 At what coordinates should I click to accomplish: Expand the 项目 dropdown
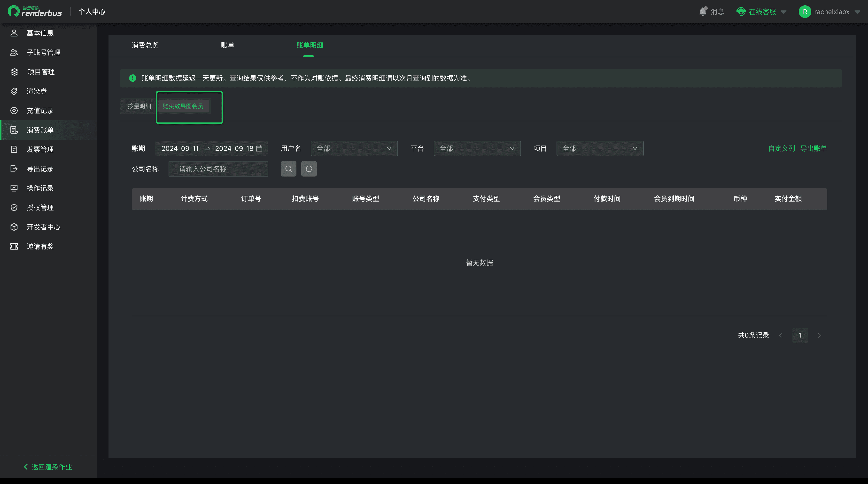[600, 148]
